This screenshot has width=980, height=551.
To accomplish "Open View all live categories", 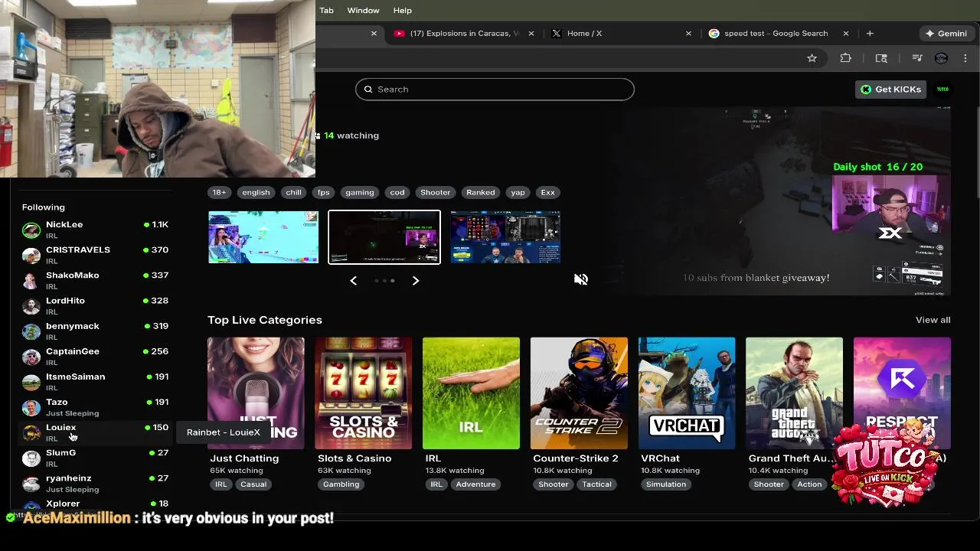I will 933,320.
